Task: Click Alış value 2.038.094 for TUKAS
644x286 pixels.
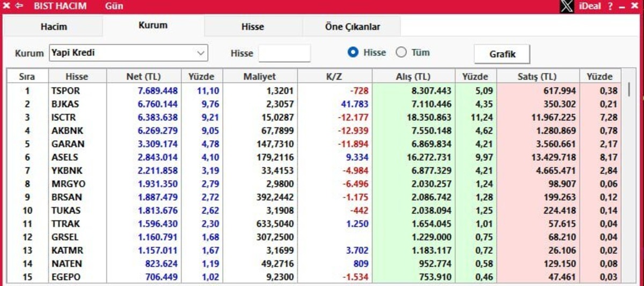Action: point(432,210)
